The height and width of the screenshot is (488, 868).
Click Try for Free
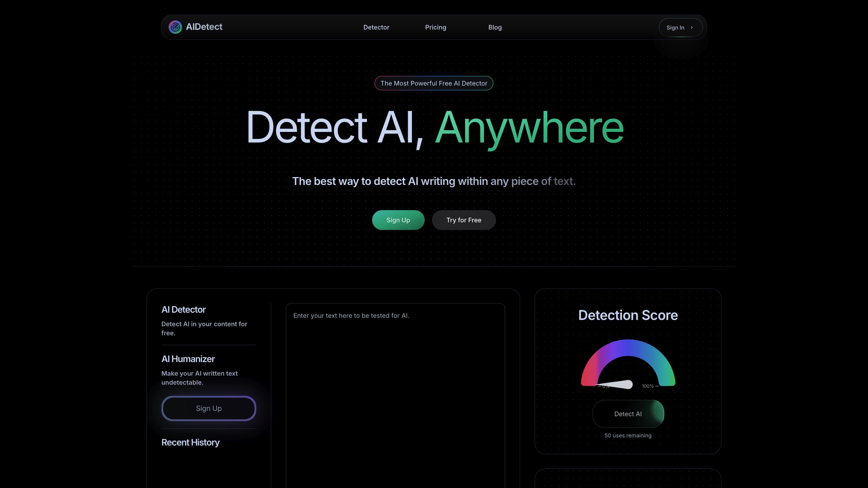tap(464, 220)
